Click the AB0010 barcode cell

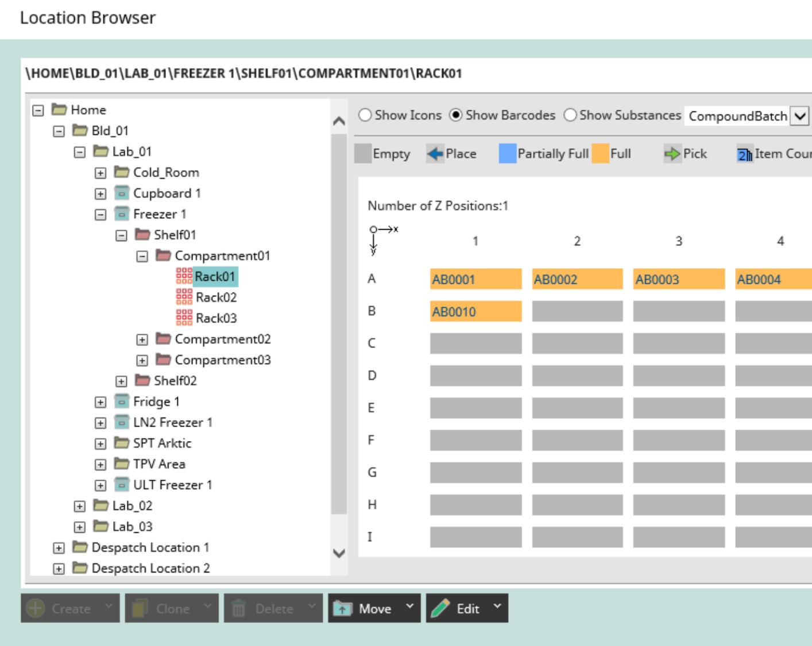click(475, 311)
